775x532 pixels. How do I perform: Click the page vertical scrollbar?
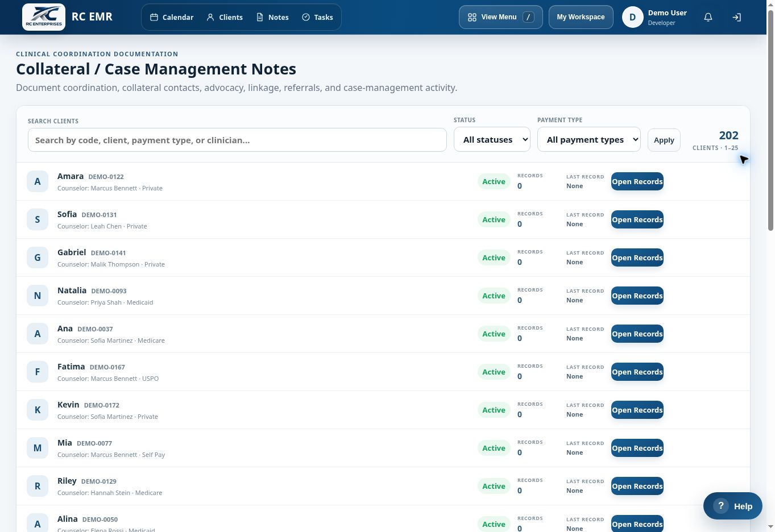(x=770, y=119)
